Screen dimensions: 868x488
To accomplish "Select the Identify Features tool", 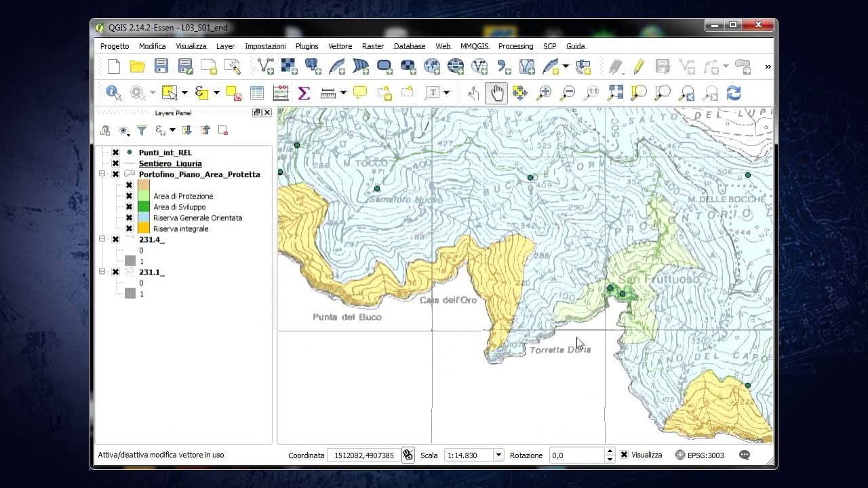I will (x=113, y=93).
